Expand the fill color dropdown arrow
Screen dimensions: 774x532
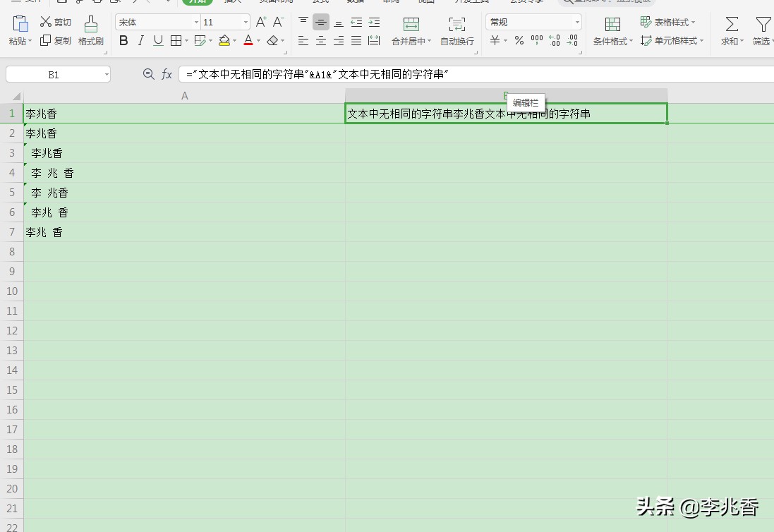click(234, 41)
